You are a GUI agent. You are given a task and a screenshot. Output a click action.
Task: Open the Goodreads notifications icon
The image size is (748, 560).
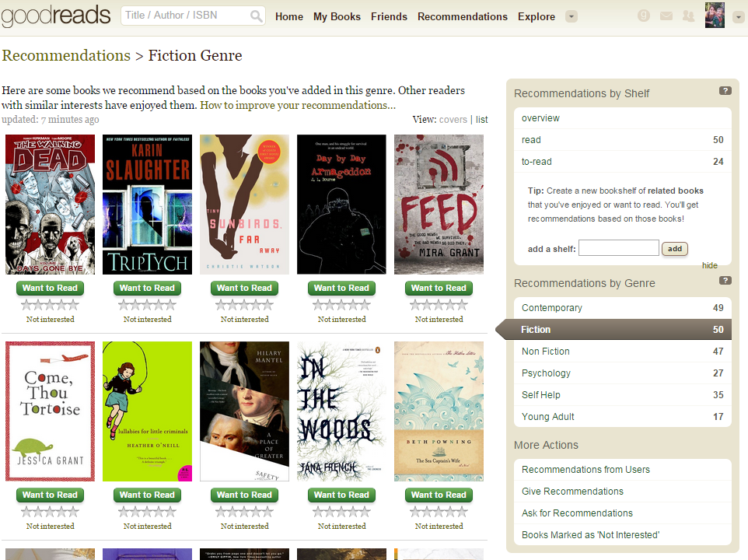tap(644, 16)
